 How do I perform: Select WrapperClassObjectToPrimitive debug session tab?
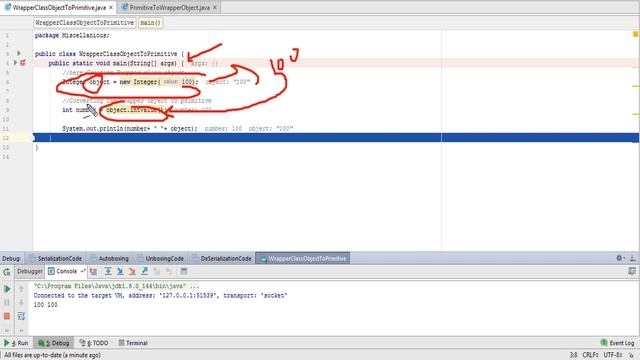(x=303, y=258)
